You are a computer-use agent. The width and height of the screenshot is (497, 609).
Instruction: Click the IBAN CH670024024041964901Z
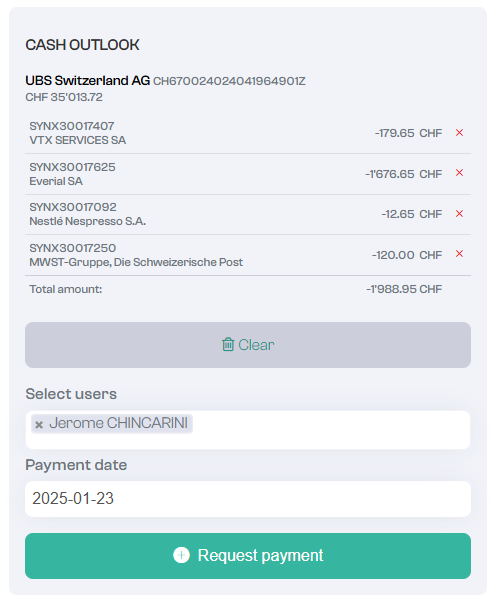point(229,81)
